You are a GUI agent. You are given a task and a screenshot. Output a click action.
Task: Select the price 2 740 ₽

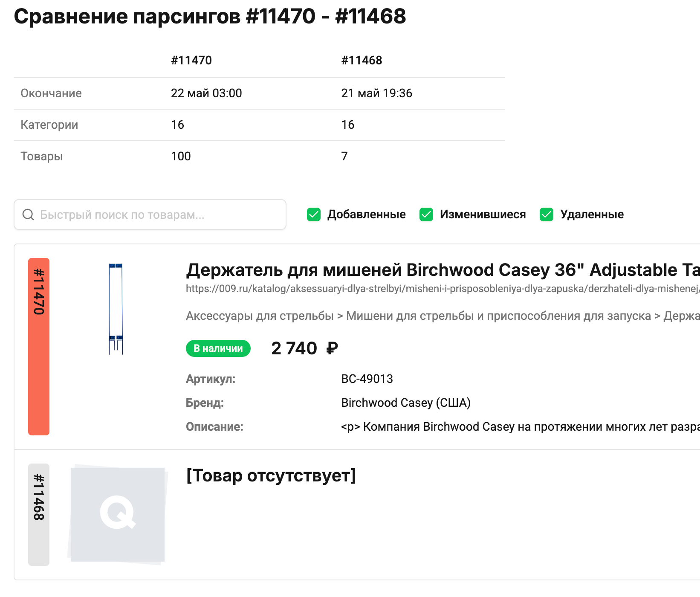(x=304, y=348)
